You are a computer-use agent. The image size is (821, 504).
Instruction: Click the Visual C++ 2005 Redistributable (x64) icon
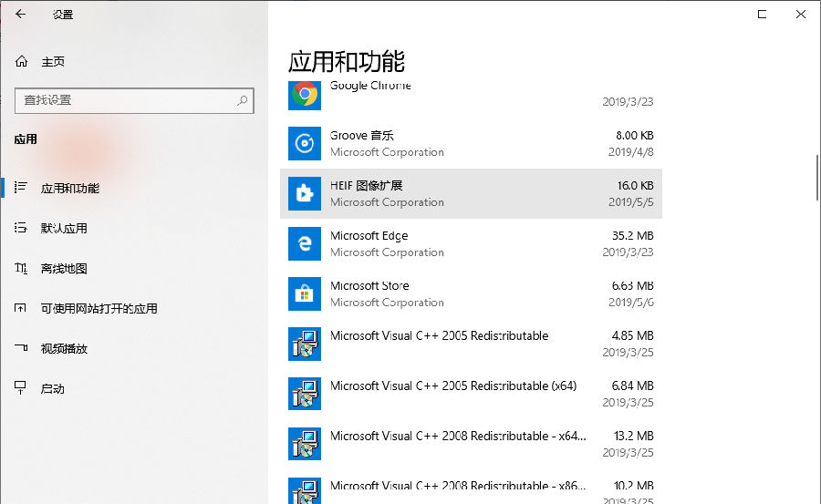304,394
